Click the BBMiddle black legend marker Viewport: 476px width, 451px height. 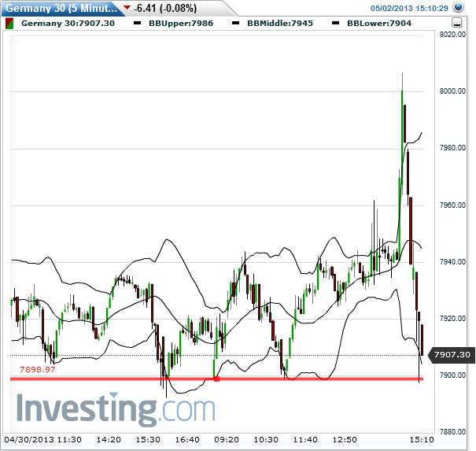[x=235, y=23]
